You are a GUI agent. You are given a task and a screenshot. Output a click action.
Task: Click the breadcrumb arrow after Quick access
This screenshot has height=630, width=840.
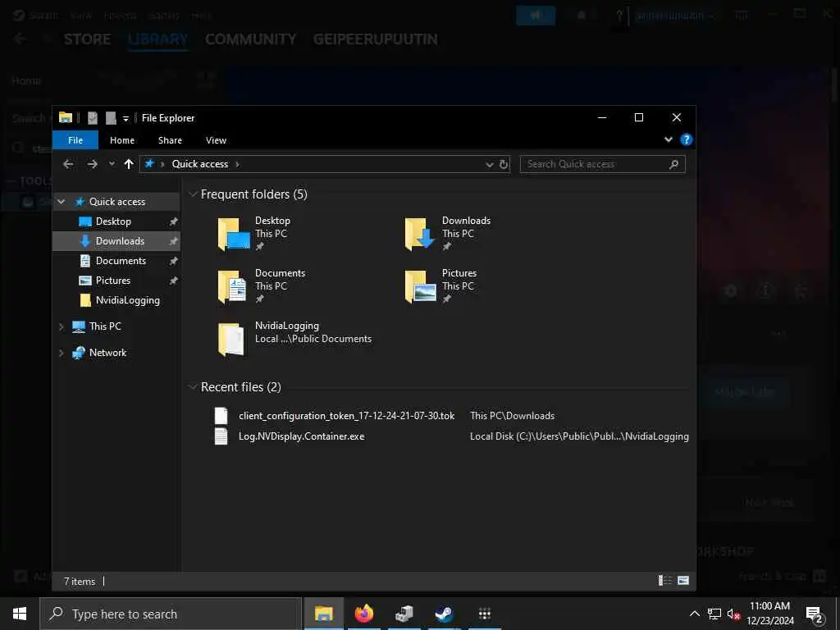tap(238, 164)
